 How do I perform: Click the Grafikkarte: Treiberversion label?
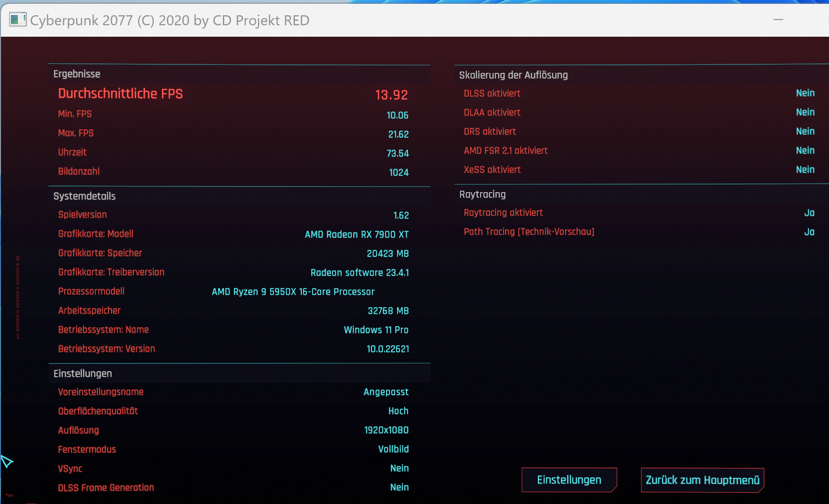[111, 272]
